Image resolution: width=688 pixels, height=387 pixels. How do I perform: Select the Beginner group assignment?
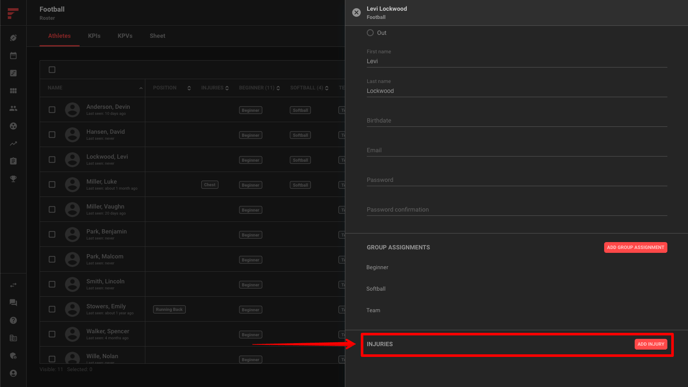point(377,267)
